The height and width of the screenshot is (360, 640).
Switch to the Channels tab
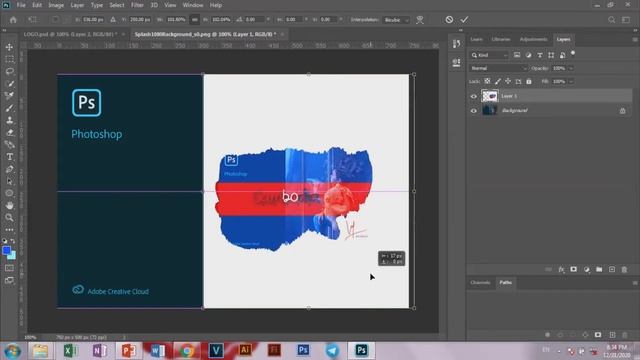480,282
